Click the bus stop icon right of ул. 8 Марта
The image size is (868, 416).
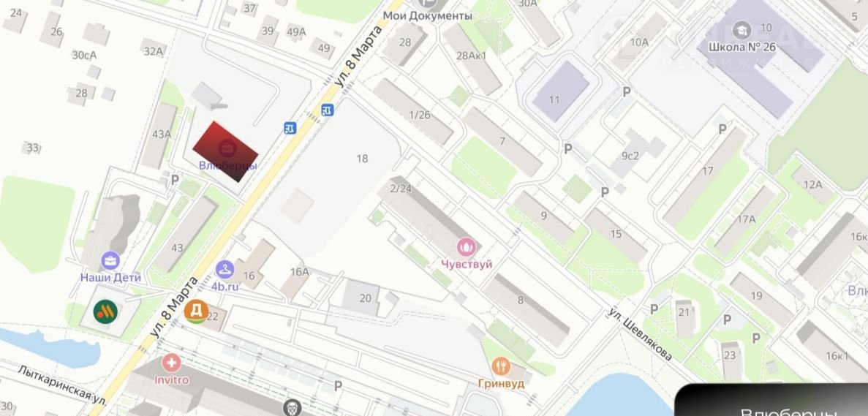click(328, 110)
